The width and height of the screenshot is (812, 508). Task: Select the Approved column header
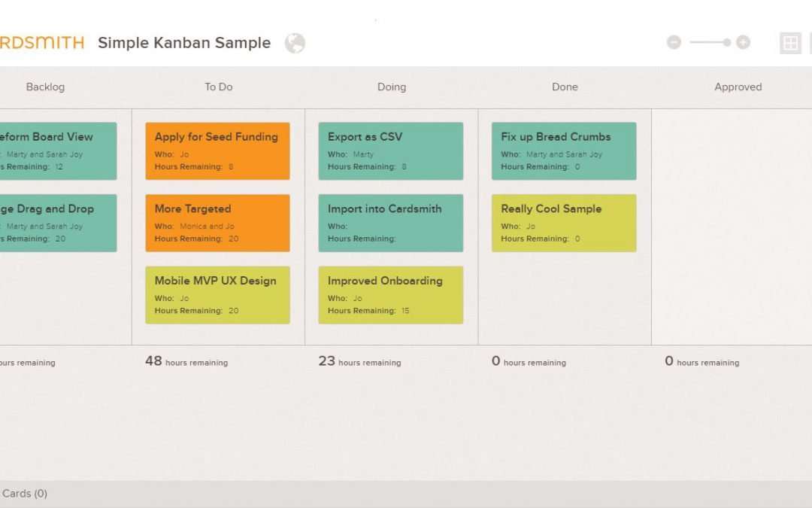point(738,87)
